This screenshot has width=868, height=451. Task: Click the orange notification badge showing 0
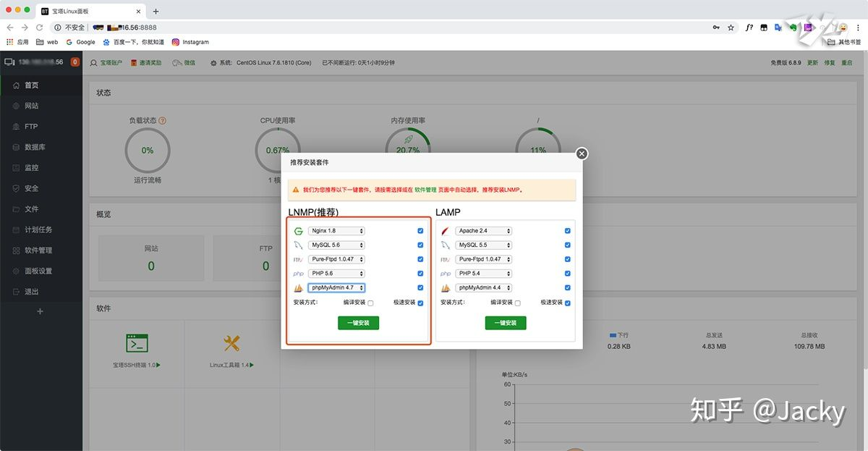coord(75,62)
